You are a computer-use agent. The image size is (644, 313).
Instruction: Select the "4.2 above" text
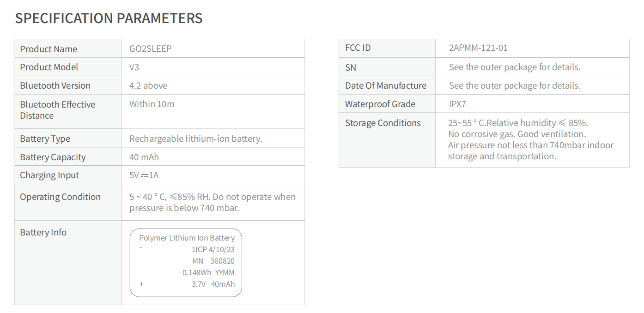click(148, 85)
